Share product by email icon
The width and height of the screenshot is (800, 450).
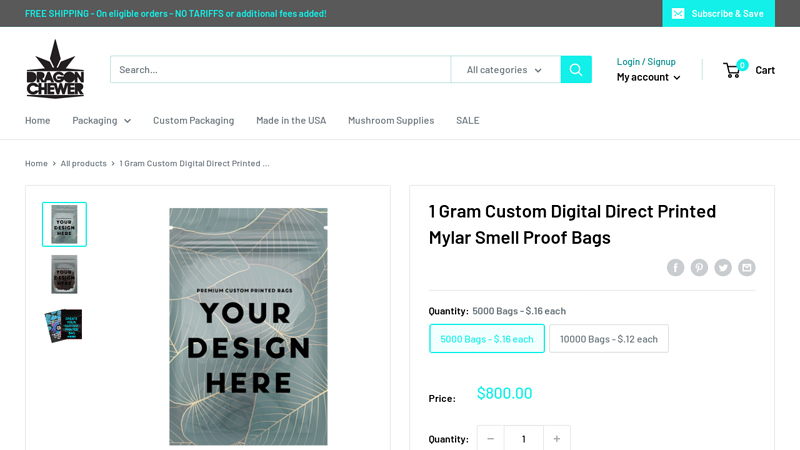tap(746, 267)
